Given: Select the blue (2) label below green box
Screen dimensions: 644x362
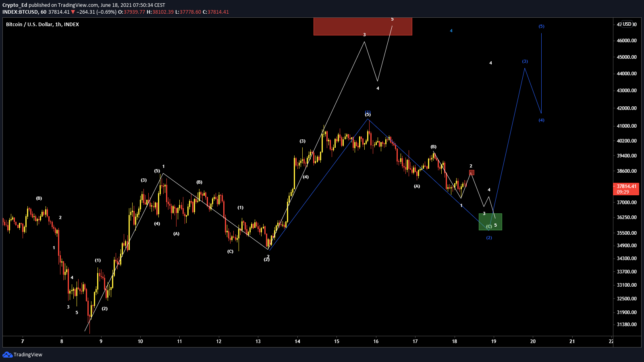Looking at the screenshot, I should tap(489, 238).
